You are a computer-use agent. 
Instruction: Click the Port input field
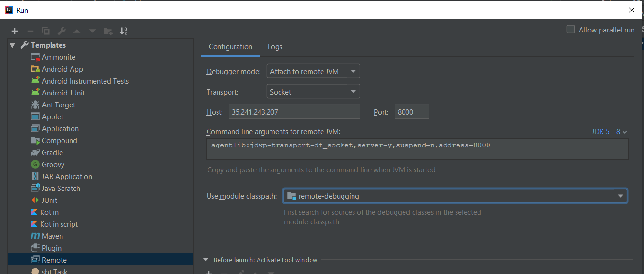(412, 112)
